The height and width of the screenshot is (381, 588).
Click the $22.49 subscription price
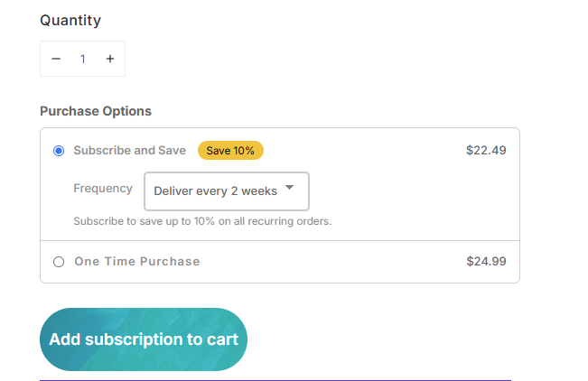point(486,151)
